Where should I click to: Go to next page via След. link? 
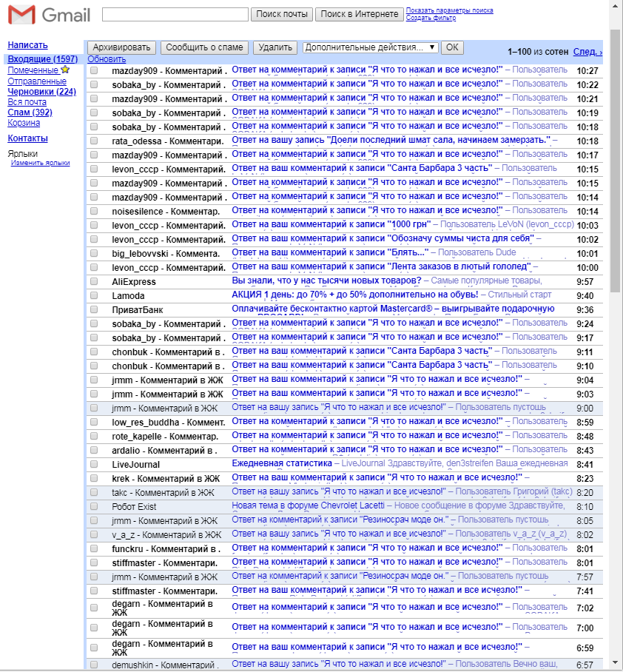point(587,52)
